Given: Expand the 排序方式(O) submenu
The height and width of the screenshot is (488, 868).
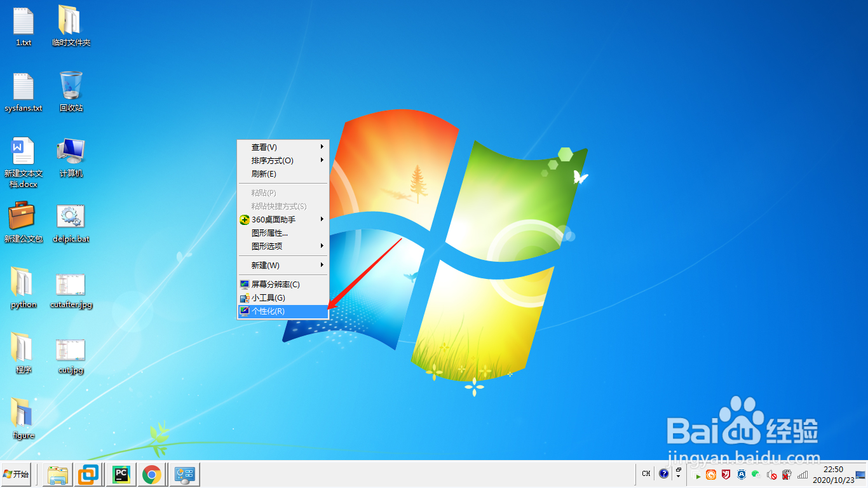Looking at the screenshot, I should (283, 160).
